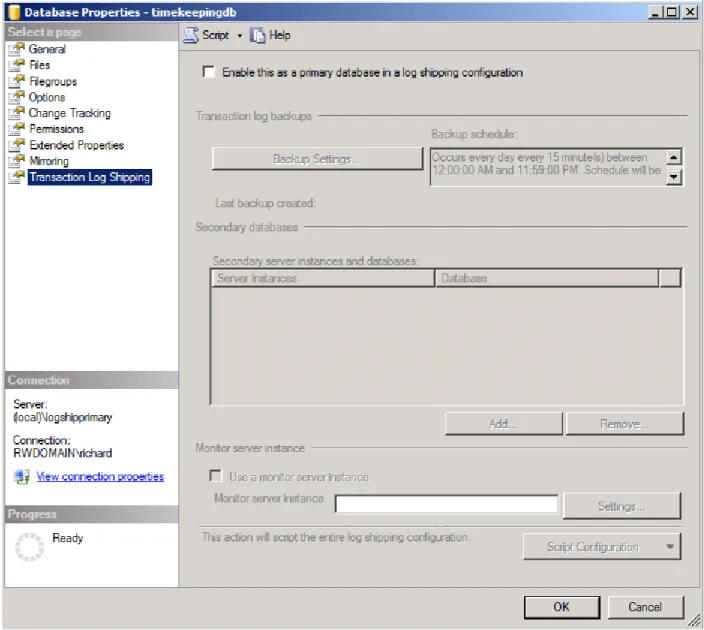
Task: Click the Server Instances column header
Action: coord(323,278)
